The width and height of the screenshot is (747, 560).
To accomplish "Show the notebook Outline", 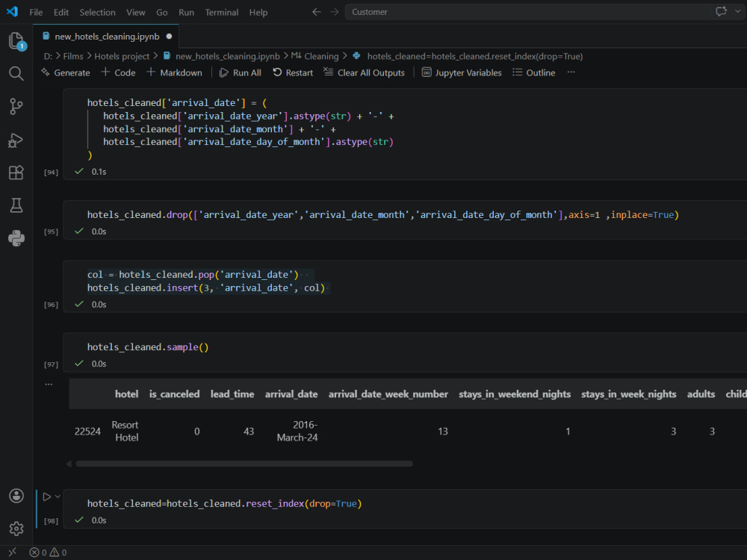I will (533, 72).
